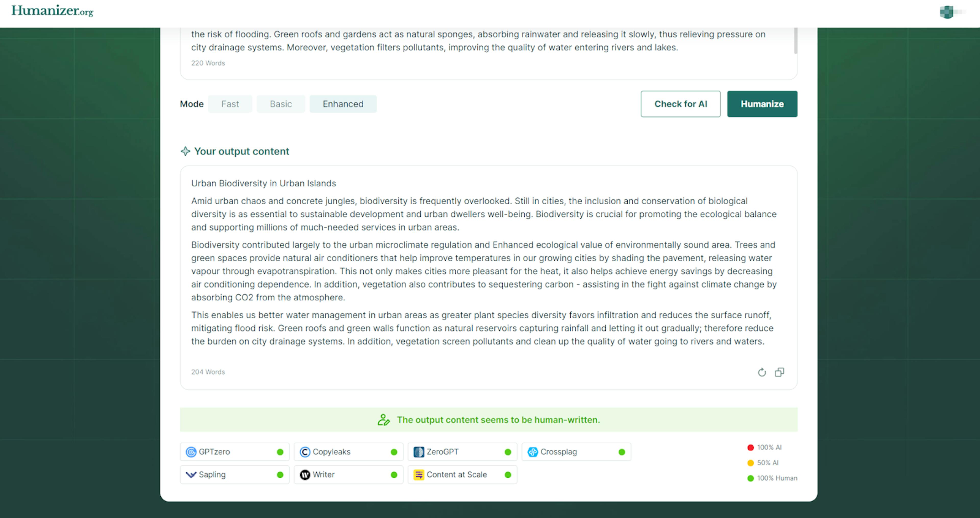980x518 pixels.
Task: Click the 'Urban Biodiversity in Urban Islands' title
Action: (x=263, y=184)
